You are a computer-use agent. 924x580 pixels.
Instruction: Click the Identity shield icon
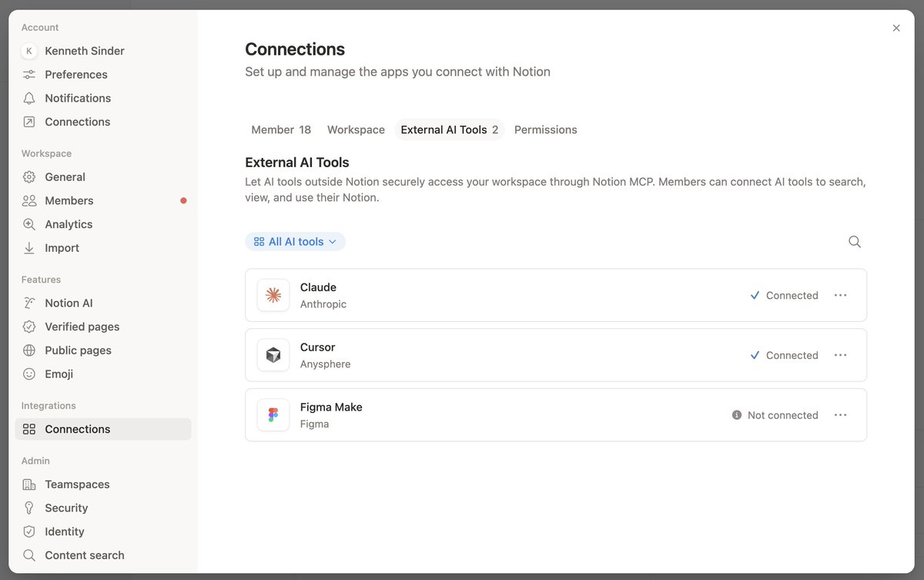tap(29, 531)
